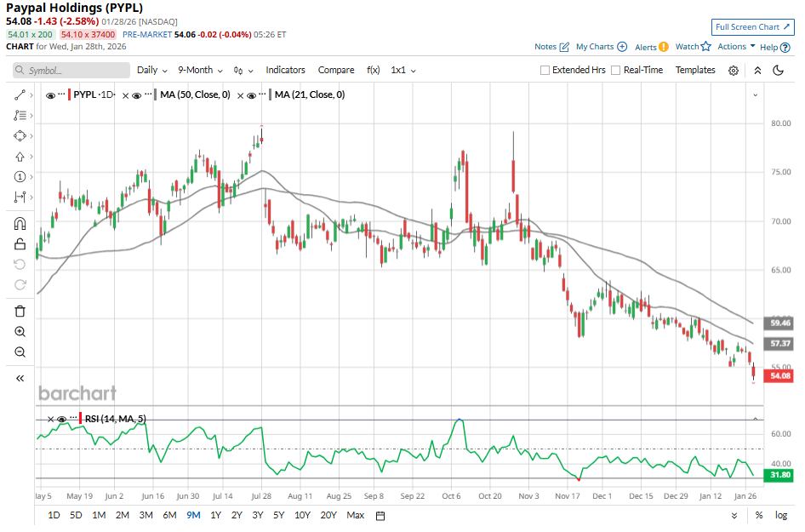Screen dimensions: 805x532
Task: Open the Indicators menu
Action: pyautogui.click(x=285, y=71)
